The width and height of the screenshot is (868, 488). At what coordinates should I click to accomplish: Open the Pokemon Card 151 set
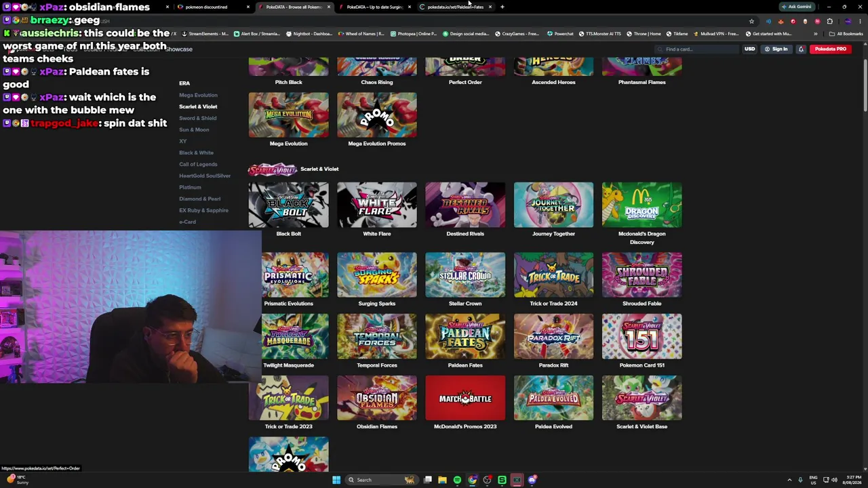(x=642, y=336)
